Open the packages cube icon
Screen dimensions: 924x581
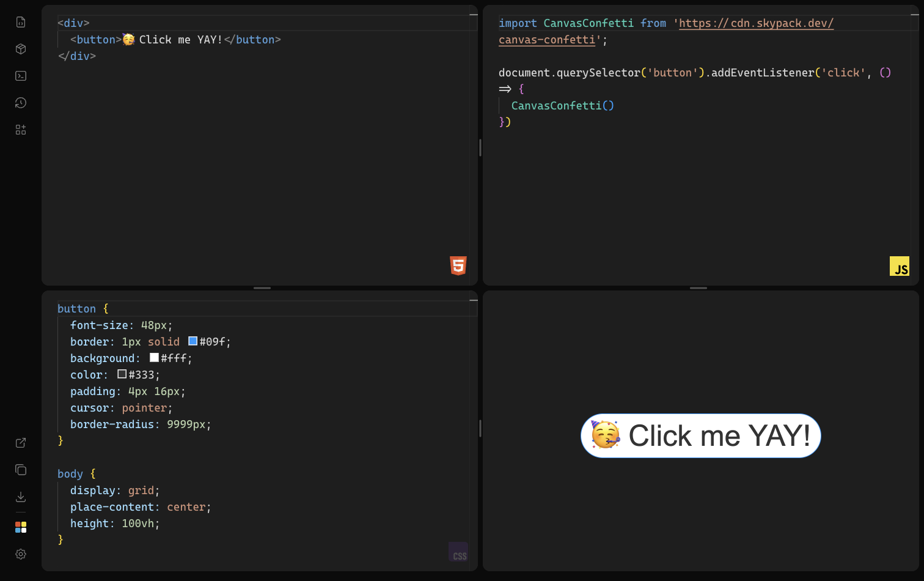(x=21, y=49)
